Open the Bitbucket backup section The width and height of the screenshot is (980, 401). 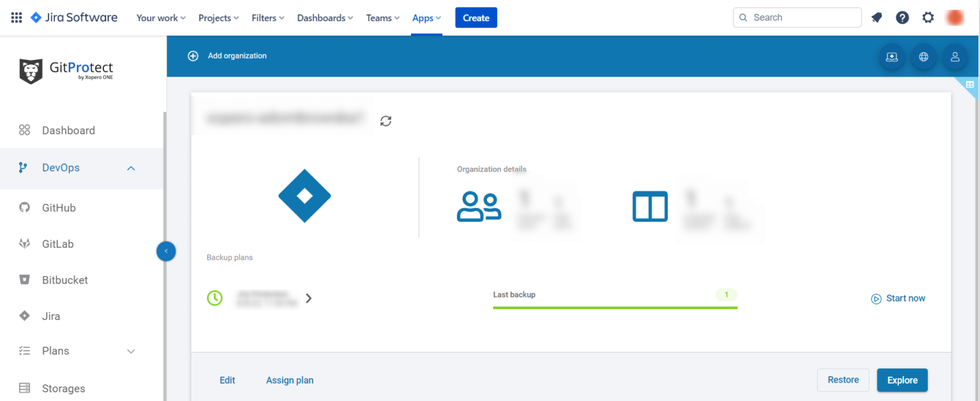point(64,279)
